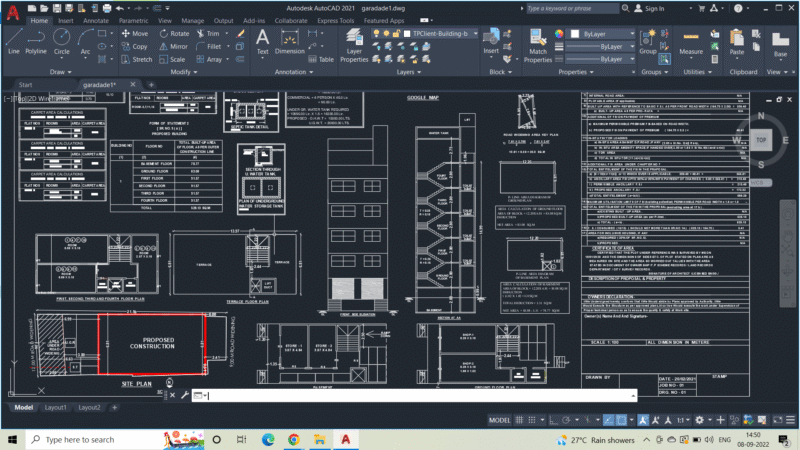Insert a Table from Annotation panel
This screenshot has height=450, width=800.
[321, 59]
